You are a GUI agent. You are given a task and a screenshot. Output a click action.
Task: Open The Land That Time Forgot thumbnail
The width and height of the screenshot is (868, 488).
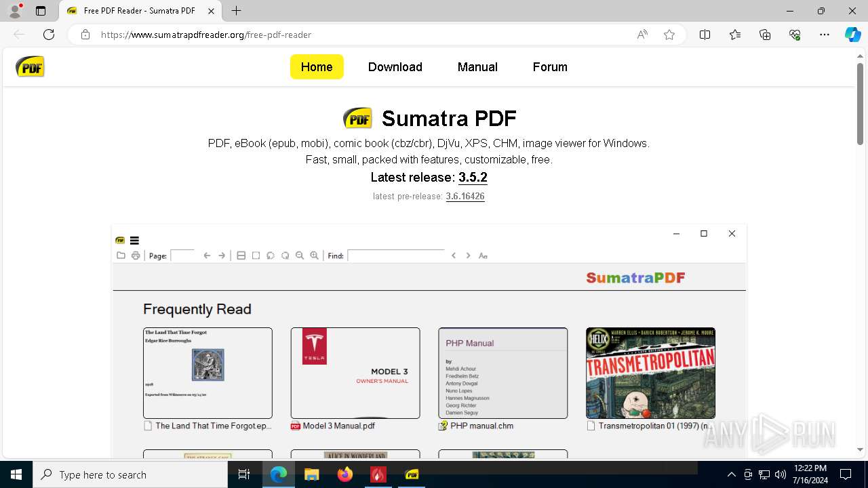(208, 373)
